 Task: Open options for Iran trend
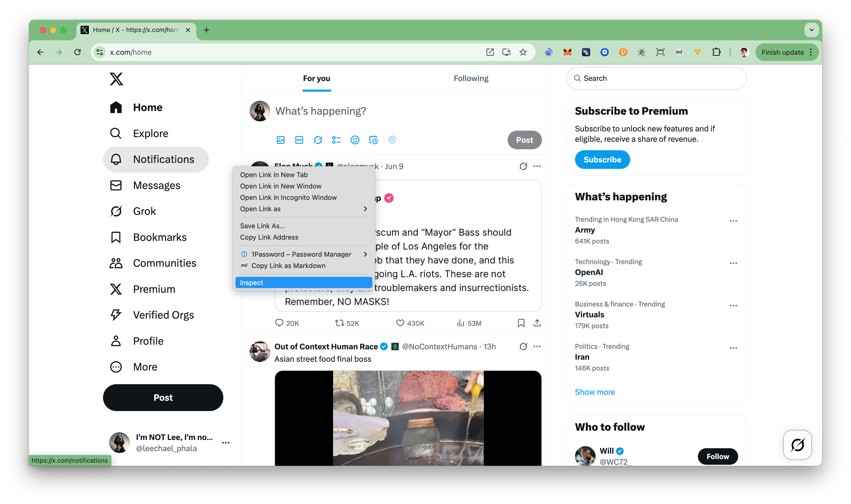[733, 348]
